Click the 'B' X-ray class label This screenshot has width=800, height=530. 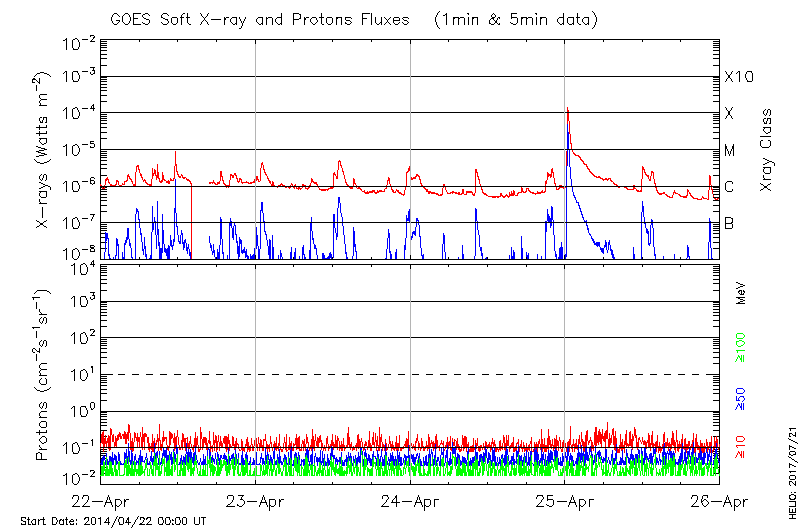coord(729,223)
